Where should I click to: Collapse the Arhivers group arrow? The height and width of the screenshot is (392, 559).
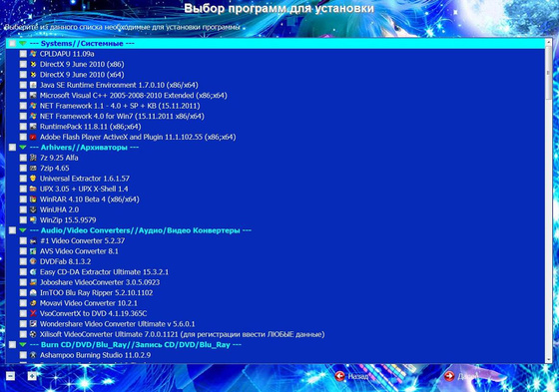tap(23, 148)
